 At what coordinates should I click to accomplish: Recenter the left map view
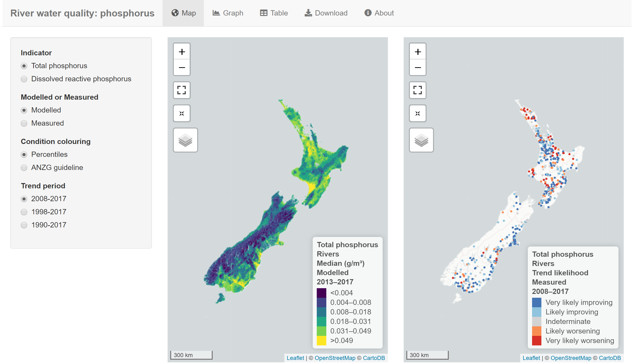pos(182,113)
